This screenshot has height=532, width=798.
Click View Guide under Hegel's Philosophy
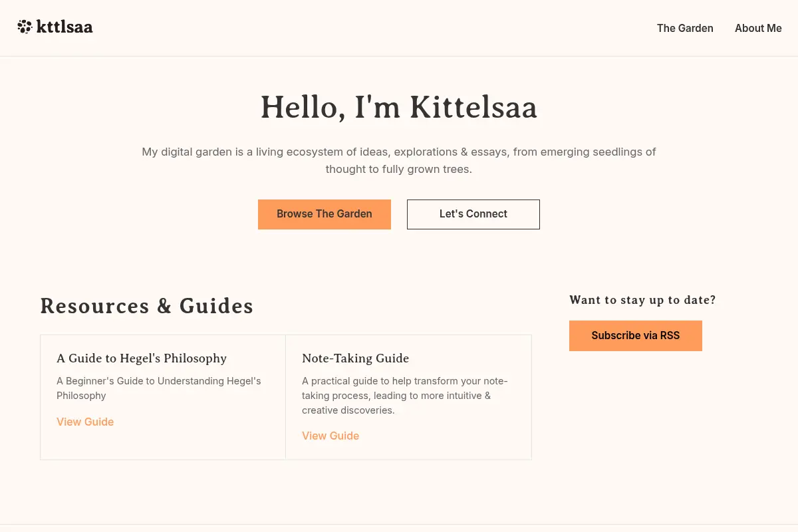[x=85, y=422]
